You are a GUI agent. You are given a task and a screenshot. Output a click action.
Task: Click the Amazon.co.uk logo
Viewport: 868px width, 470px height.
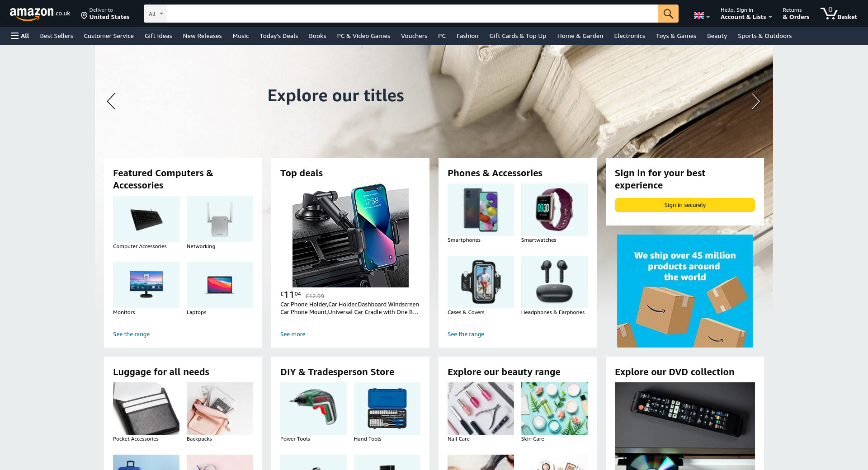coord(40,14)
